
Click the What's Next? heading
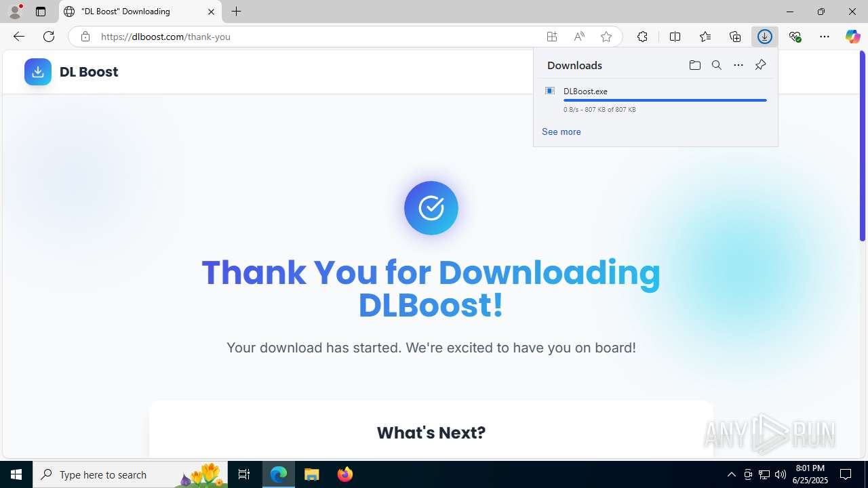pyautogui.click(x=431, y=432)
